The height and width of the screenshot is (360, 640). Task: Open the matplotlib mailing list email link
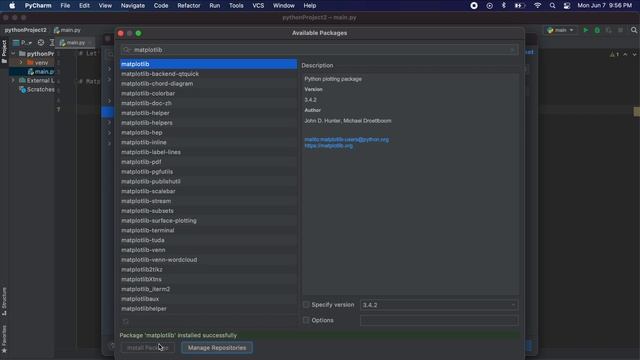(x=347, y=140)
